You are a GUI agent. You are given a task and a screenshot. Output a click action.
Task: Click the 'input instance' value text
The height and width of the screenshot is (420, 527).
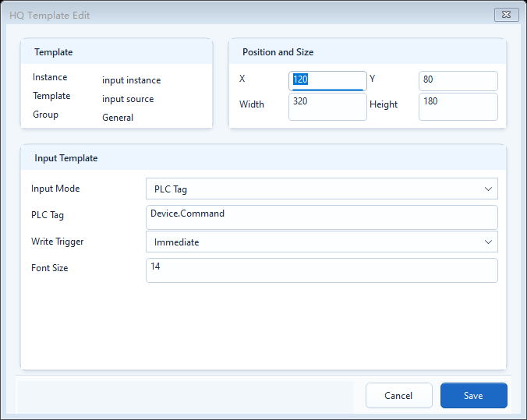(132, 80)
